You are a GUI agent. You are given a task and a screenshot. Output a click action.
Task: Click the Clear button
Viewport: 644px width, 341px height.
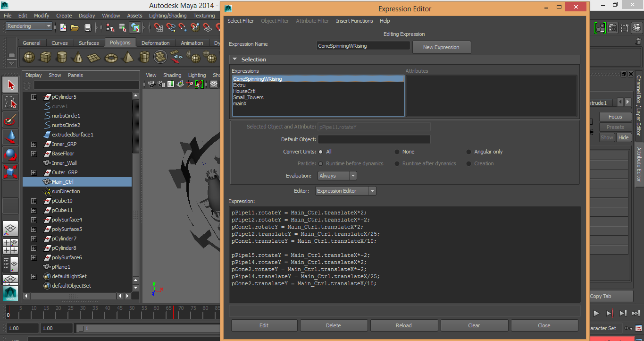(x=474, y=325)
